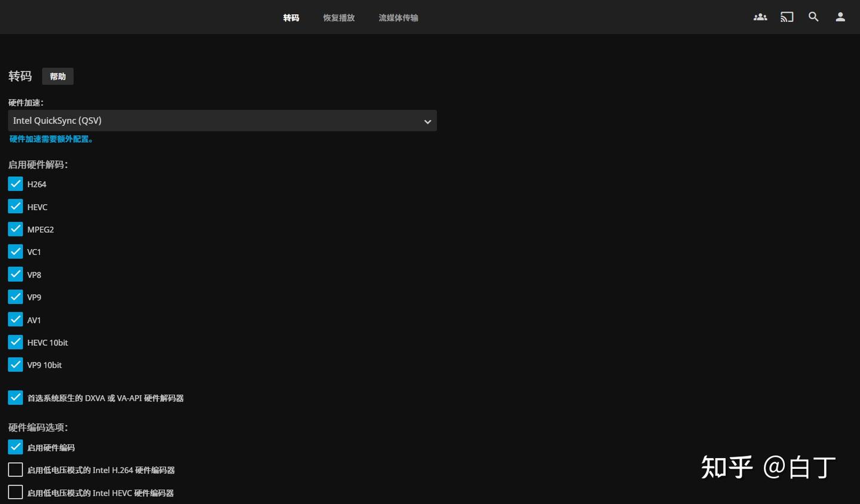Open search with magnifier icon
Viewport: 860px width, 504px height.
click(x=813, y=17)
